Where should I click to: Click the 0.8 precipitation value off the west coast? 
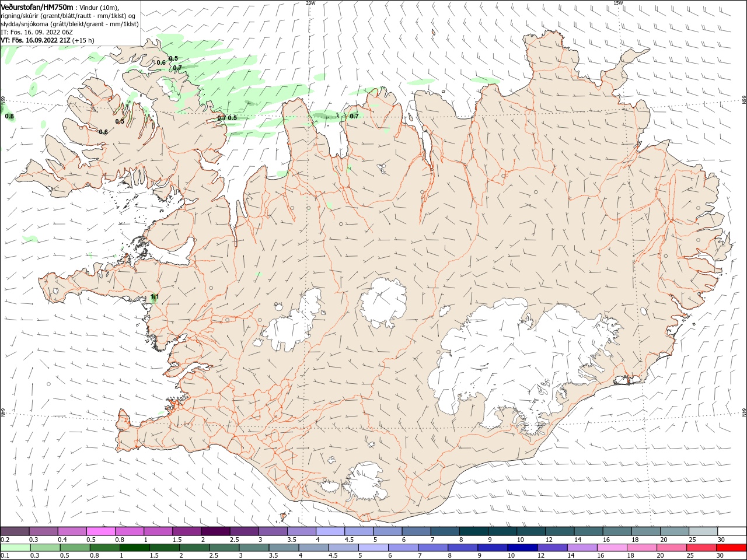[9, 116]
